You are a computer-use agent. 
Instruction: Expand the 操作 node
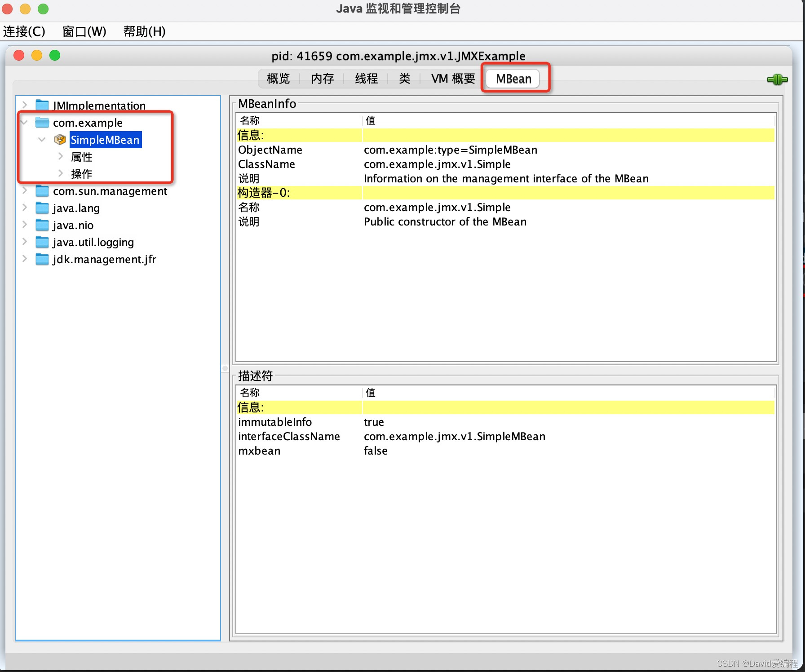[x=60, y=173]
